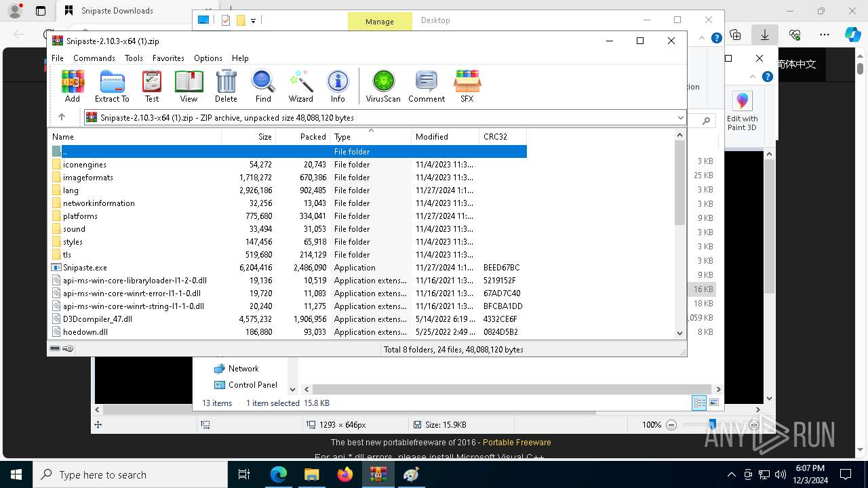Open the Commands menu
This screenshot has height=488, width=868.
94,58
